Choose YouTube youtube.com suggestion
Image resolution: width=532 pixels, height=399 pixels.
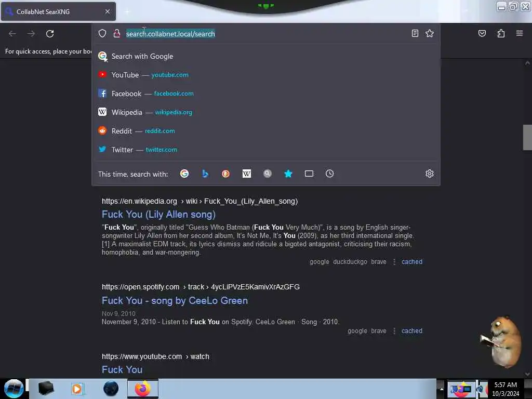pos(265,75)
